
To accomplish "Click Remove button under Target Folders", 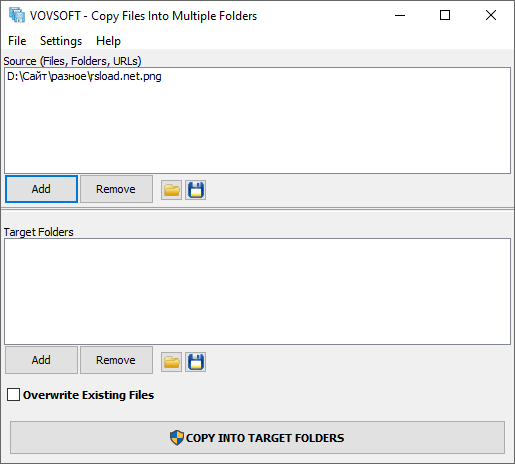I will [116, 360].
